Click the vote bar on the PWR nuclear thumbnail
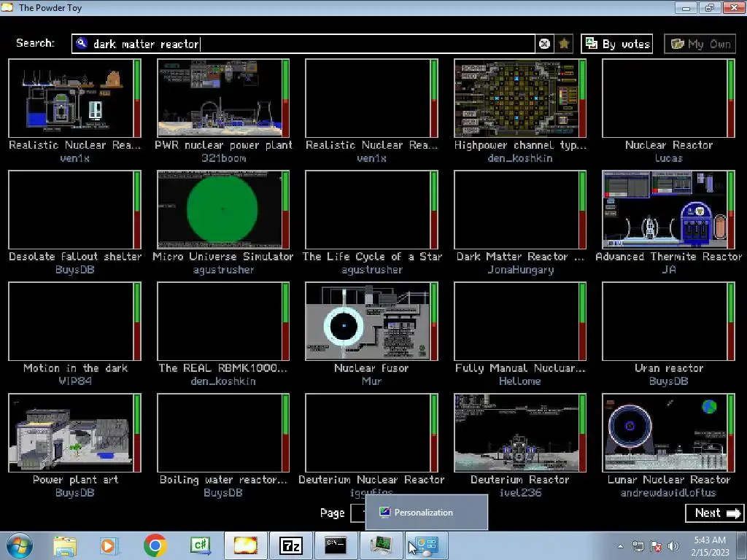The width and height of the screenshot is (747, 560). click(x=285, y=98)
